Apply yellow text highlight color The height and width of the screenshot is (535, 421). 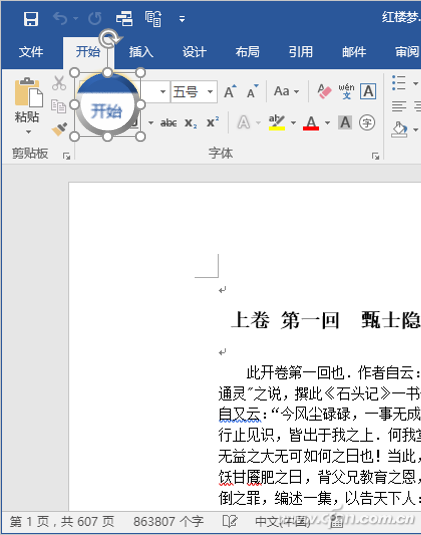tap(277, 122)
